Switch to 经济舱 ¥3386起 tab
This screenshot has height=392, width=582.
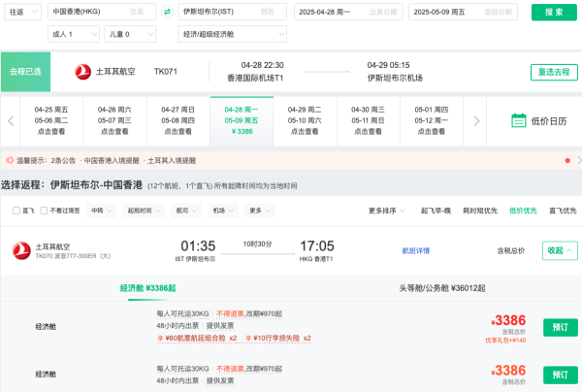pyautogui.click(x=147, y=288)
